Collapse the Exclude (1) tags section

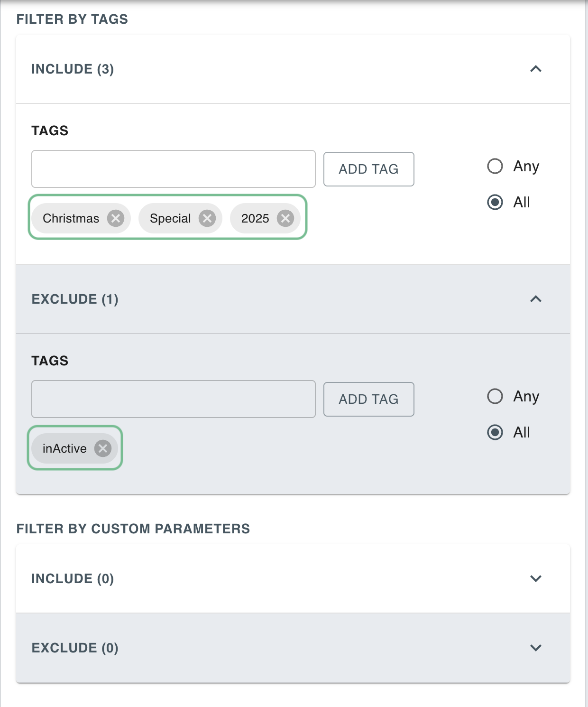pos(535,299)
